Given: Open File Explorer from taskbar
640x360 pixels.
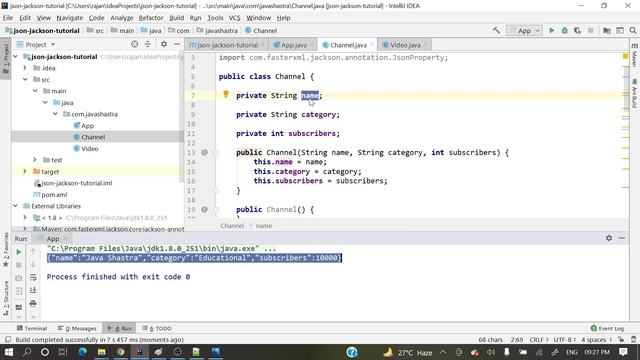Looking at the screenshot, I should (x=101, y=352).
